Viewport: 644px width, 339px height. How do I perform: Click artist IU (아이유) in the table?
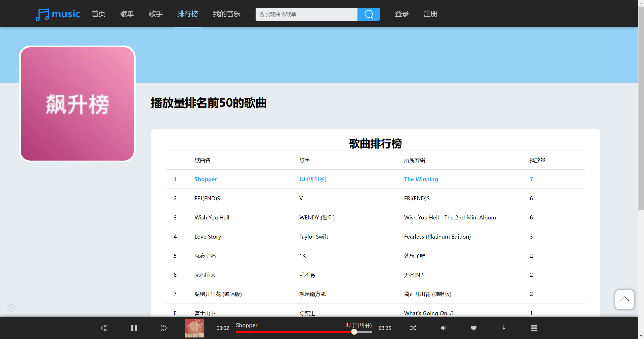[x=313, y=179]
